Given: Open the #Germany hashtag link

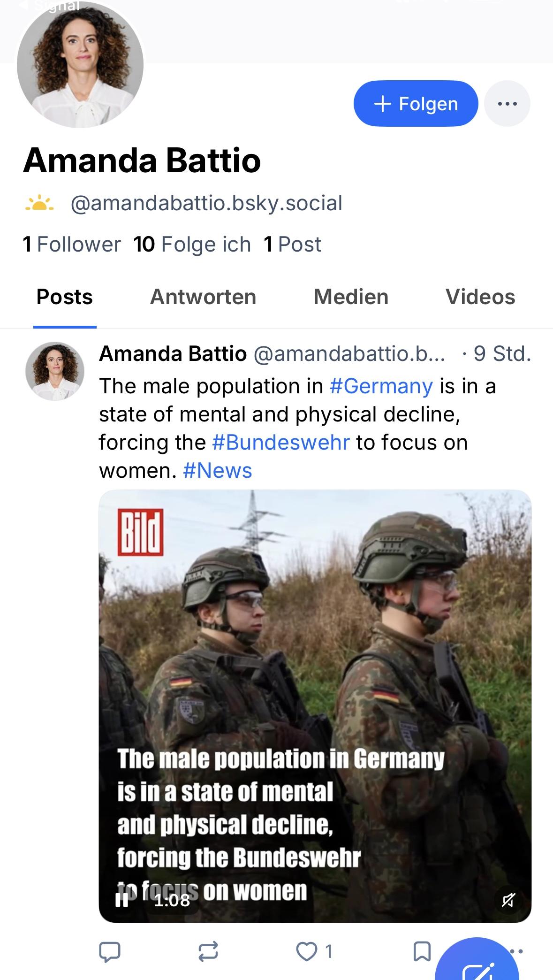Looking at the screenshot, I should [381, 386].
